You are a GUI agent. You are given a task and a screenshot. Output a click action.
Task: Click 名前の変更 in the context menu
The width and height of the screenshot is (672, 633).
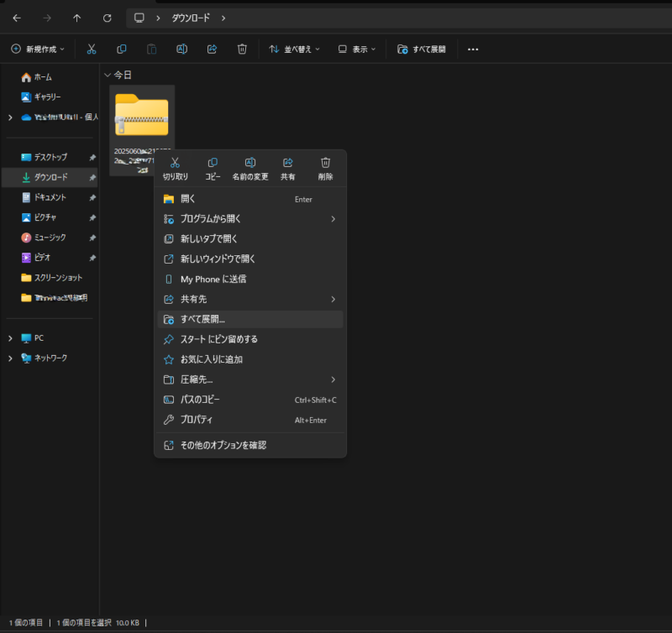[250, 169]
